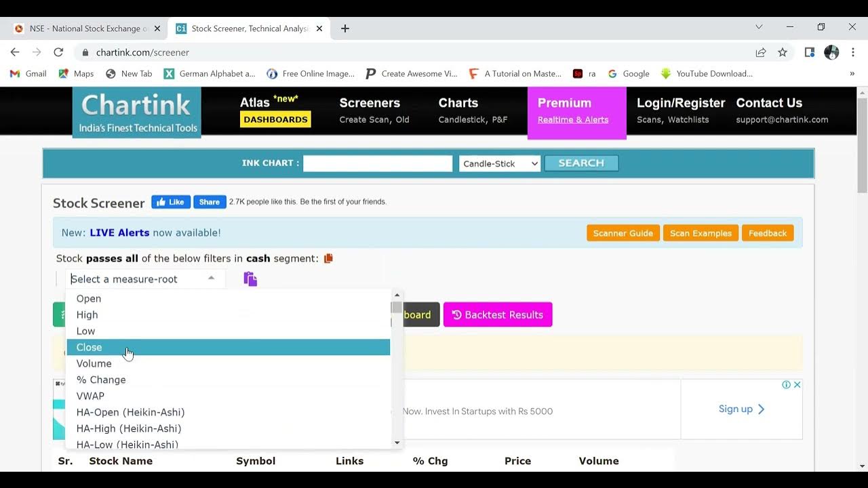868x488 pixels.
Task: Open the tab search dropdown arrow
Action: tap(759, 27)
